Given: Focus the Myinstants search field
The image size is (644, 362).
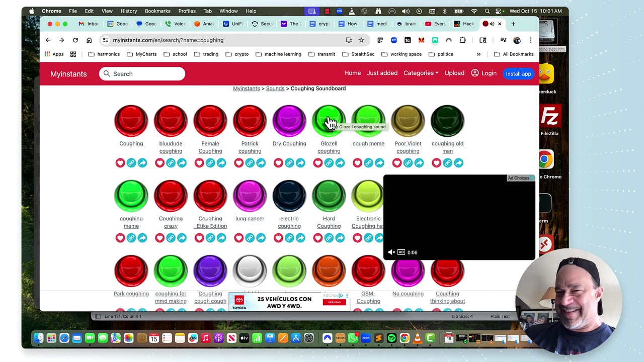Looking at the screenshot, I should (142, 74).
